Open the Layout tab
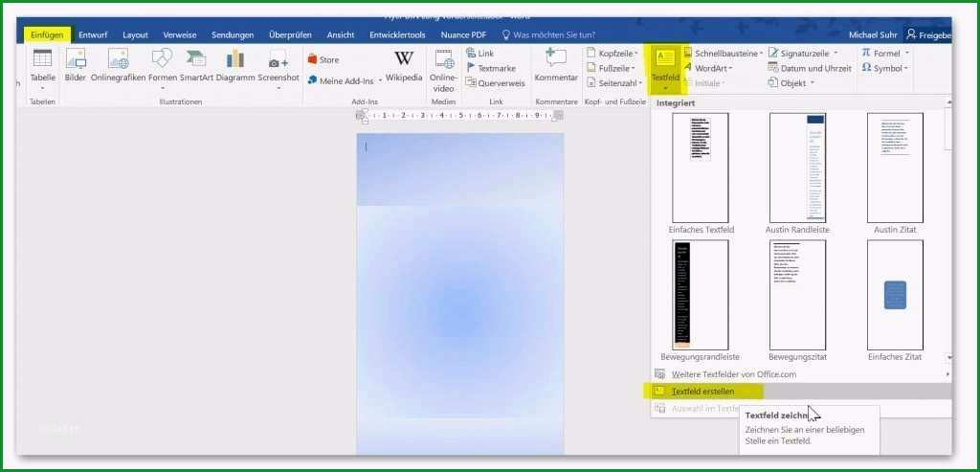This screenshot has width=980, height=472. (x=135, y=35)
